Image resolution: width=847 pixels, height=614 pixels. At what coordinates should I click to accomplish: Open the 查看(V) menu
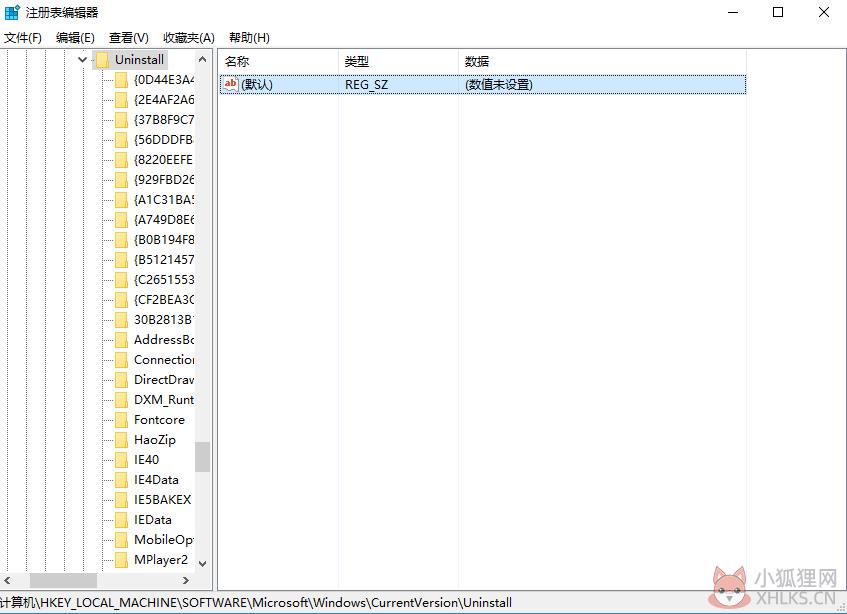click(x=129, y=38)
